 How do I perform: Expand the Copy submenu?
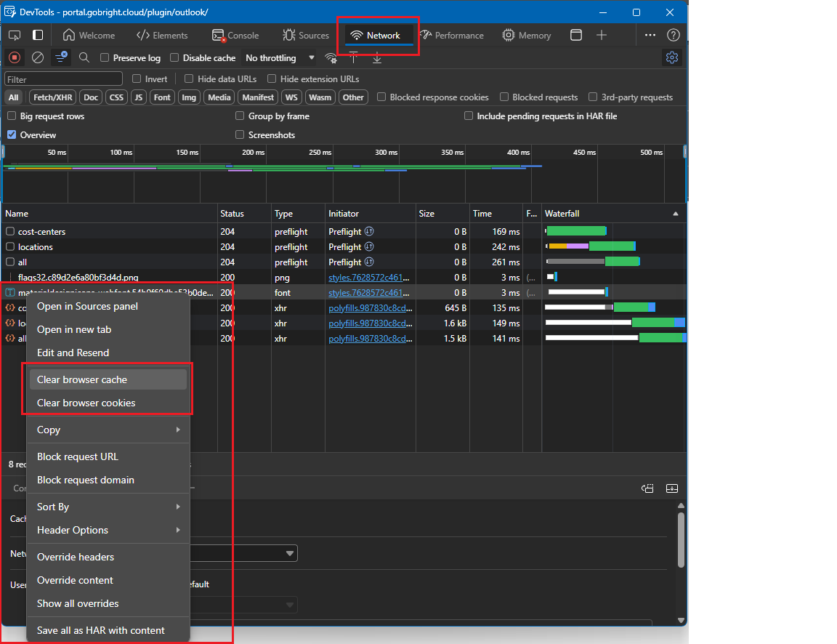click(108, 430)
